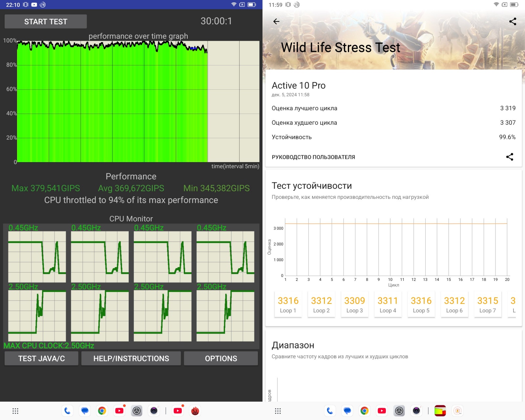525x420 pixels.
Task: Tap the performance over time graph
Action: [x=138, y=101]
